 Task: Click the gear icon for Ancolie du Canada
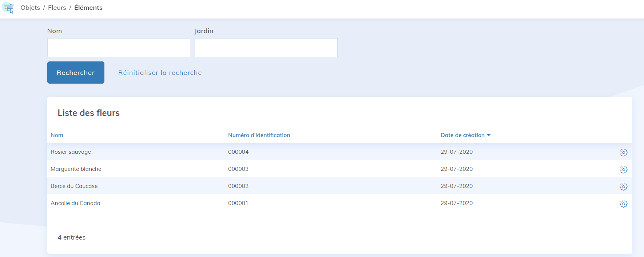click(x=623, y=204)
